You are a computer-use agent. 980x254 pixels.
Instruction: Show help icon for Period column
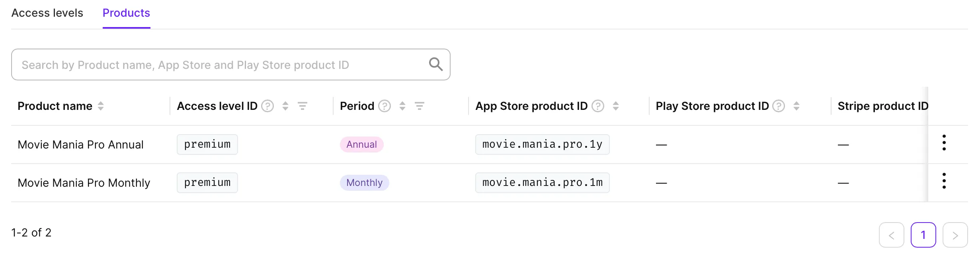tap(384, 106)
